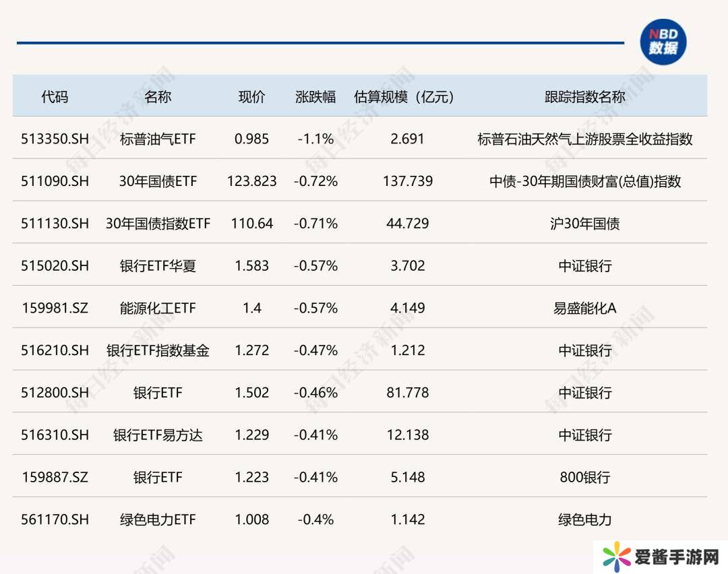The image size is (728, 574).
Task: Click the 爱酱手游网 colorful flower icon
Action: coord(617,556)
